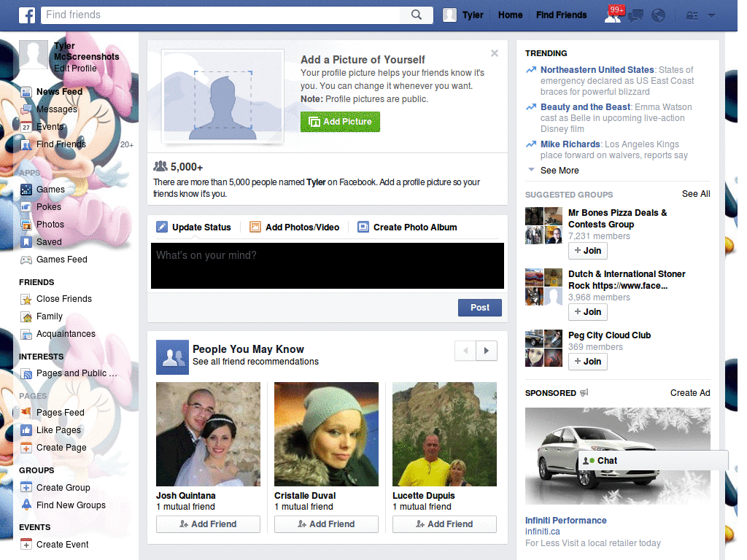
Task: Open friend requests with 99+ notifications
Action: point(614,15)
